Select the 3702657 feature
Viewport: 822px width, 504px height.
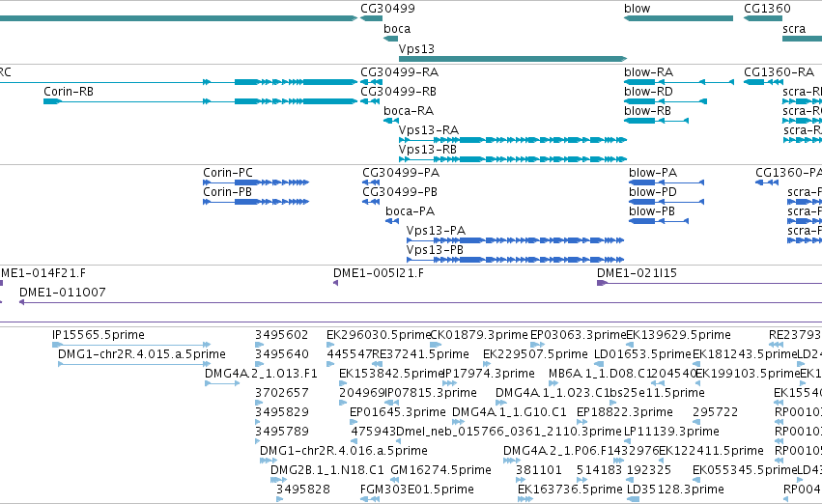(259, 403)
